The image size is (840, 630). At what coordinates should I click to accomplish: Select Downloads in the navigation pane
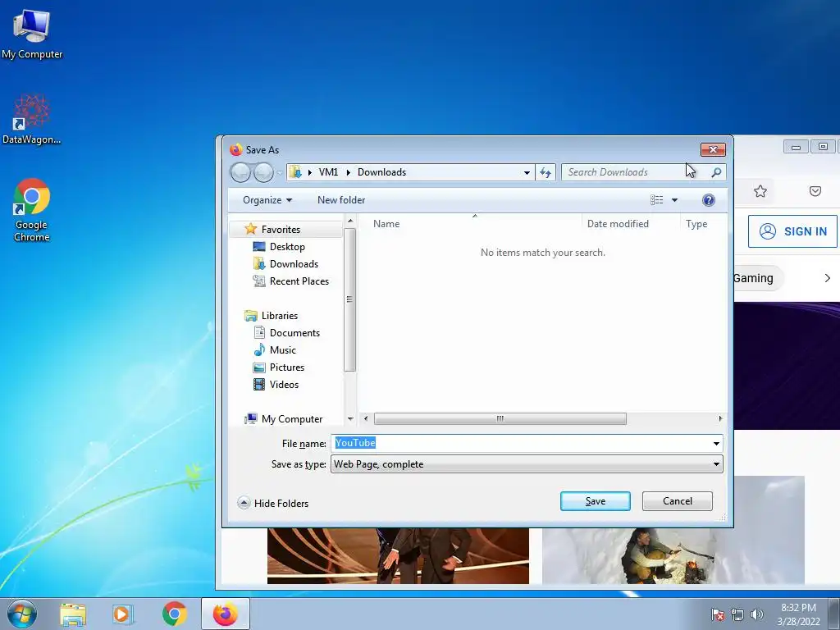[294, 263]
